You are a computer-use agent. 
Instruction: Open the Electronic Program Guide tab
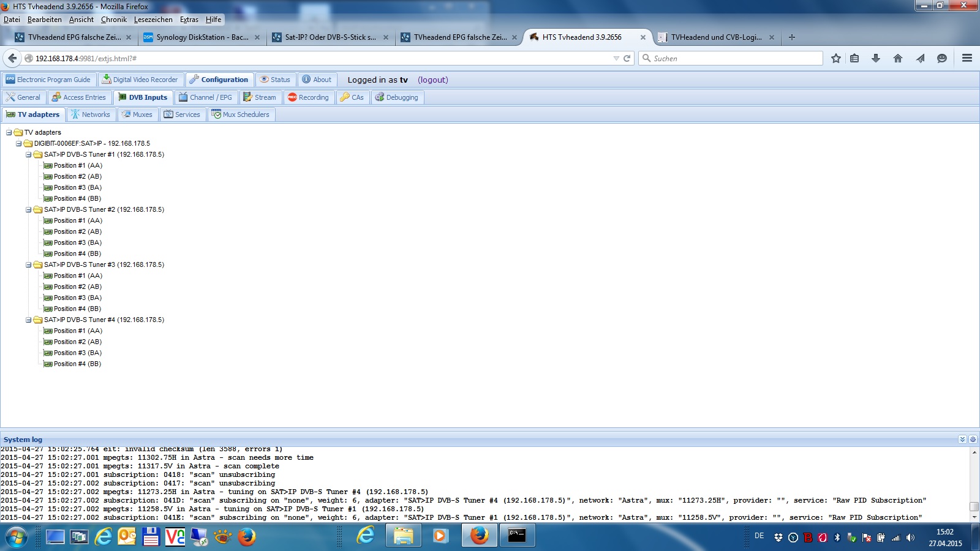point(48,80)
